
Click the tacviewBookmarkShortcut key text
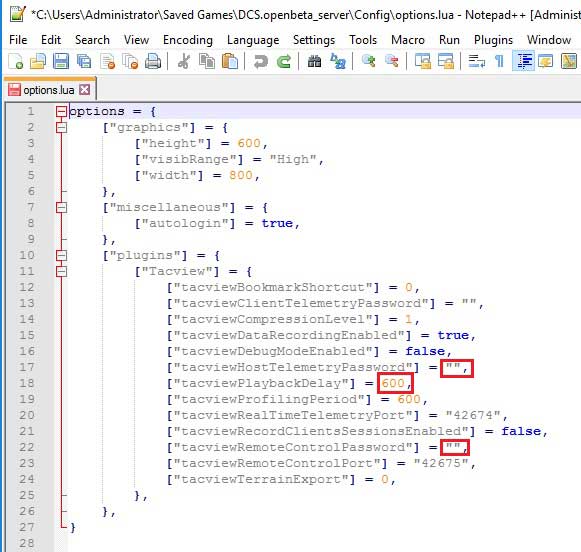click(x=273, y=287)
